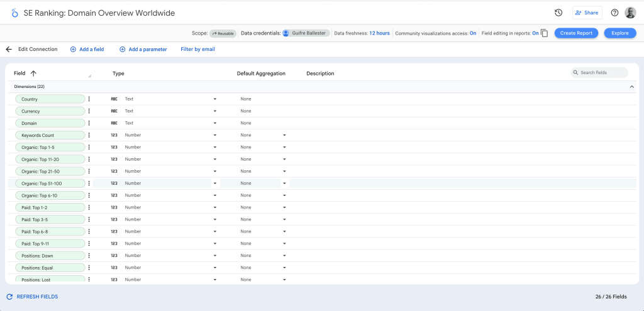Viewport: 644px width, 311px height.
Task: Collapse the Dimensions section chevron
Action: tap(632, 87)
